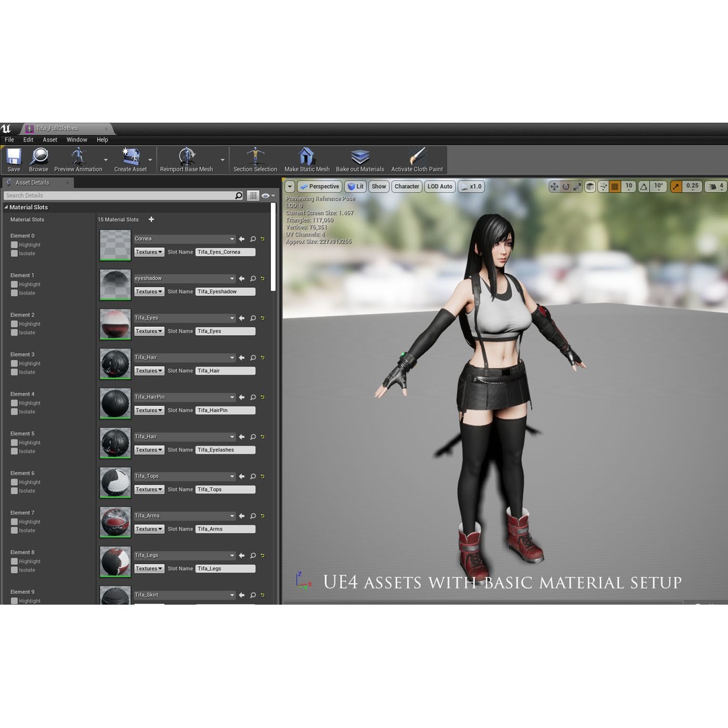Select viewport translate gizmo mode
This screenshot has height=728, width=728.
pyautogui.click(x=554, y=187)
